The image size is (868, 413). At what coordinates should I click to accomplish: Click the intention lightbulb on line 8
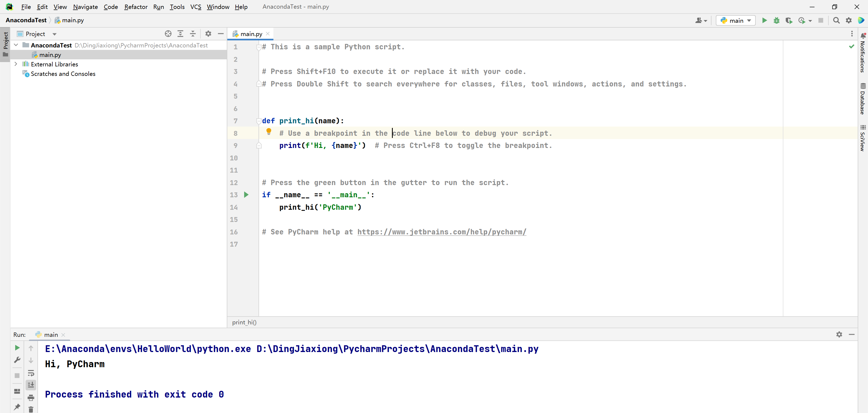[x=269, y=132]
